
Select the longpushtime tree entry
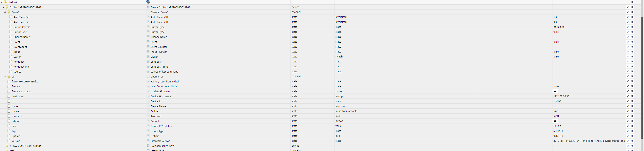tap(22, 67)
